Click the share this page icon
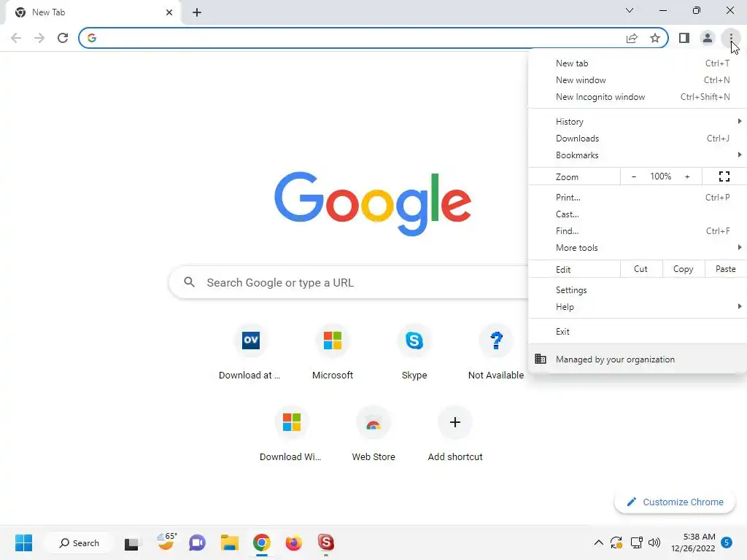Image resolution: width=747 pixels, height=560 pixels. (632, 38)
